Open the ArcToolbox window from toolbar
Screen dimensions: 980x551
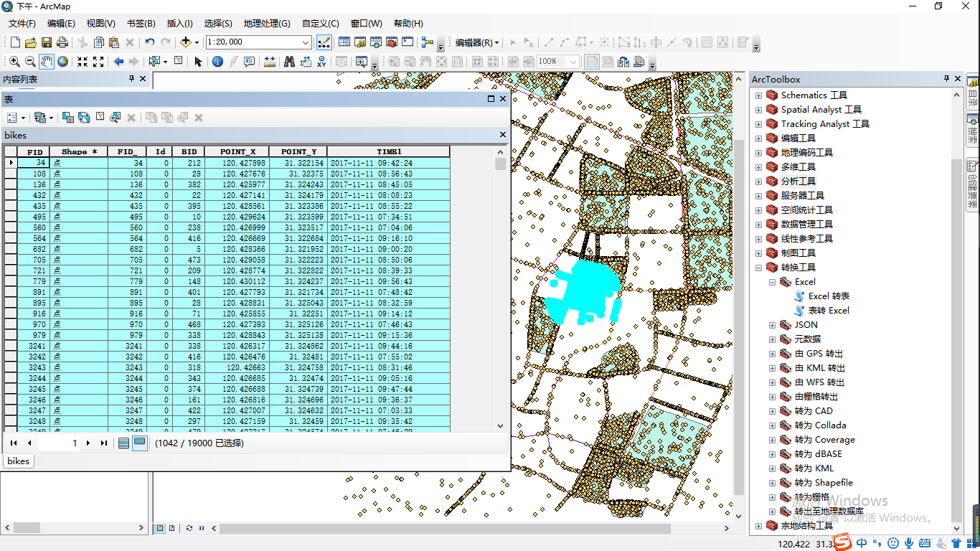pyautogui.click(x=392, y=42)
